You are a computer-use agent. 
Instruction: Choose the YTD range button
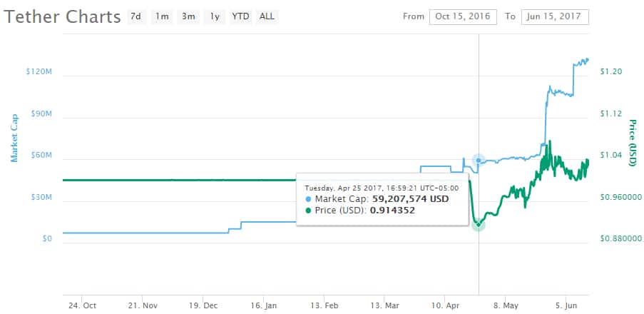[x=240, y=16]
